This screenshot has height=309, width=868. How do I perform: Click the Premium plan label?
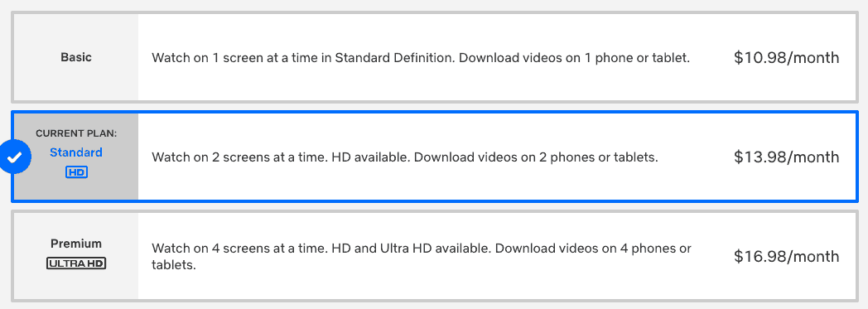pos(76,244)
